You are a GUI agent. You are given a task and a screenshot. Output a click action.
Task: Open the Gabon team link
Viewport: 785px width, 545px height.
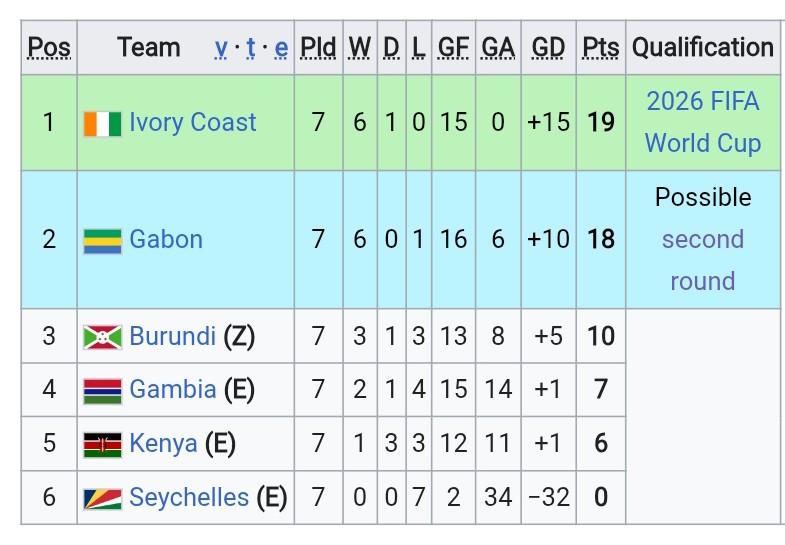click(166, 239)
